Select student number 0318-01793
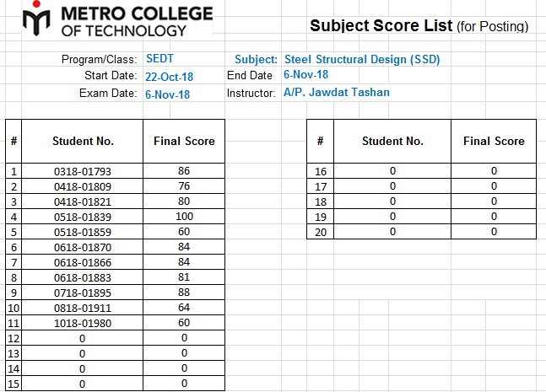Image resolution: width=546 pixels, height=392 pixels. pos(83,171)
